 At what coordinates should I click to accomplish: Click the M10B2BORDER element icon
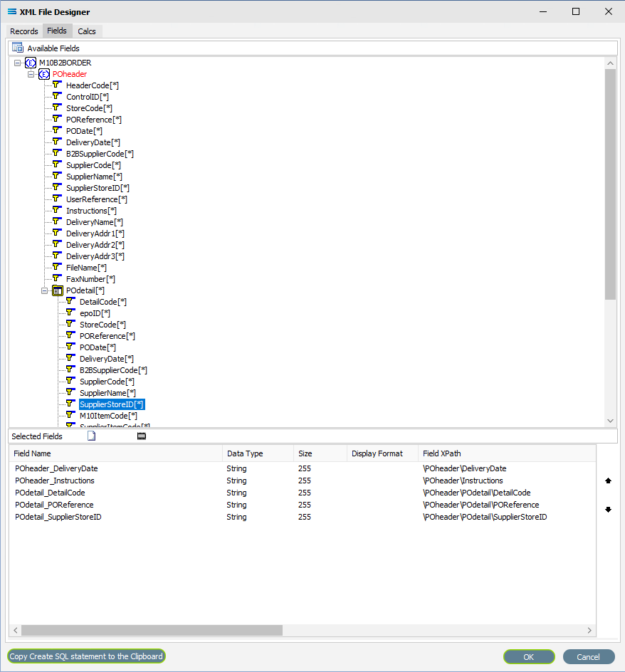coord(31,63)
